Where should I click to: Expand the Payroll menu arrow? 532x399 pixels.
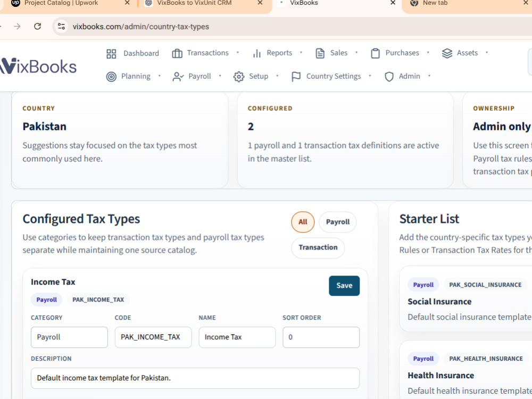220,76
